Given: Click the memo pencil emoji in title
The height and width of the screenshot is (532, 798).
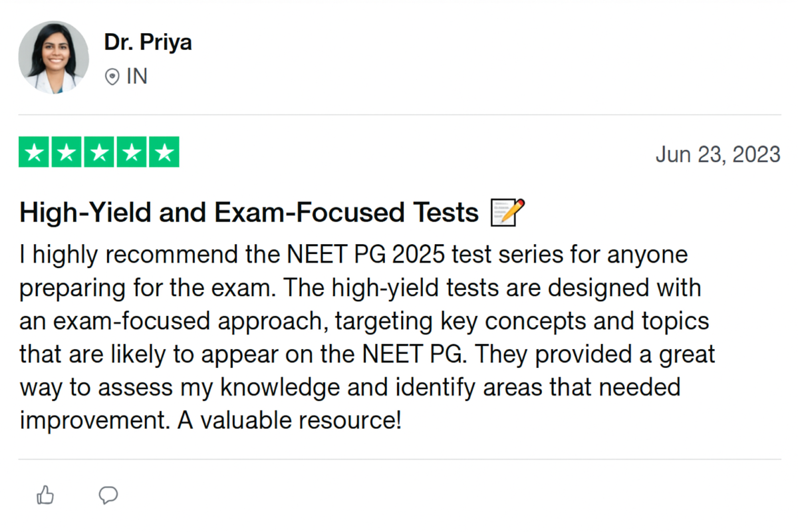Looking at the screenshot, I should pyautogui.click(x=507, y=213).
